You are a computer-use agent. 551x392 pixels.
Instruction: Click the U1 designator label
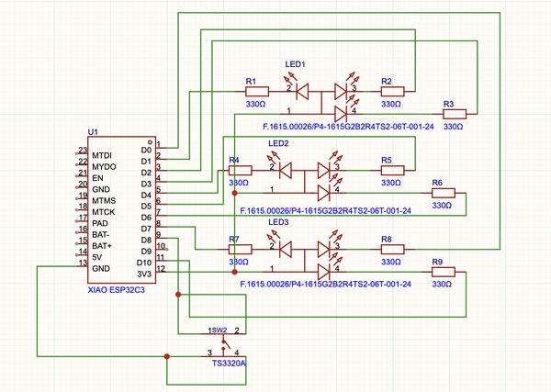coord(93,132)
